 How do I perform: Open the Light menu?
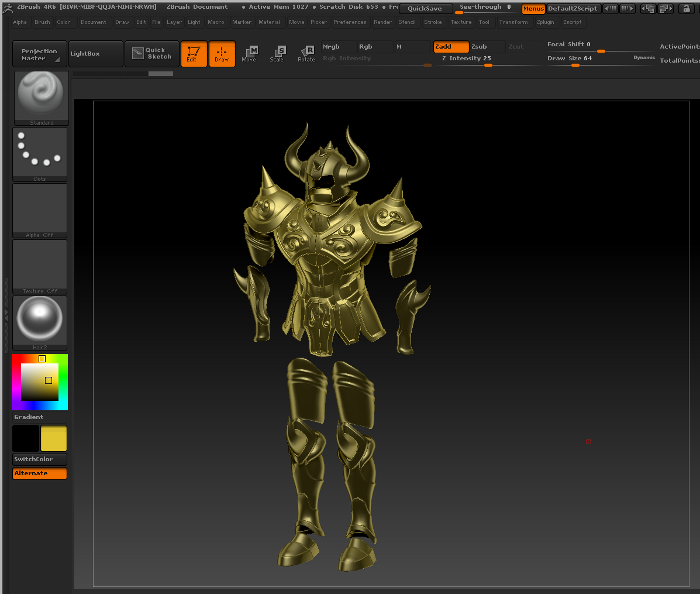click(194, 22)
